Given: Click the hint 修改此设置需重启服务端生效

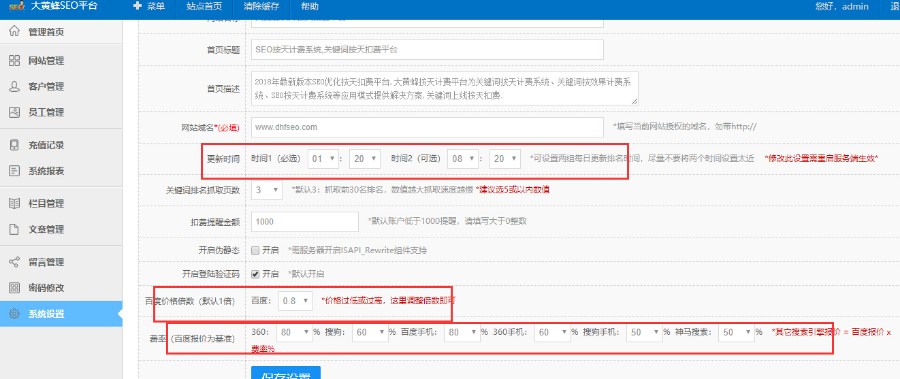Looking at the screenshot, I should coord(821,158).
